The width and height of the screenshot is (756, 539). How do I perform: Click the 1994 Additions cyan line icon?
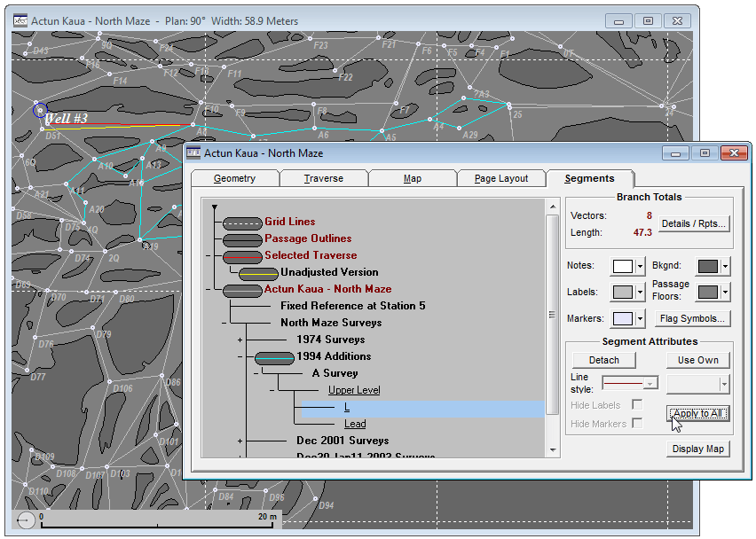[x=274, y=357]
